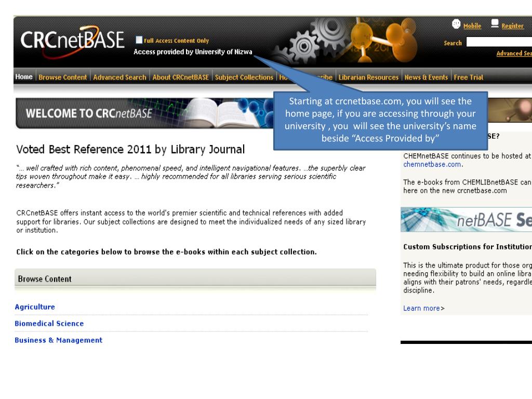Follow the chemnetbase.com link
The height and width of the screenshot is (399, 532).
432,164
